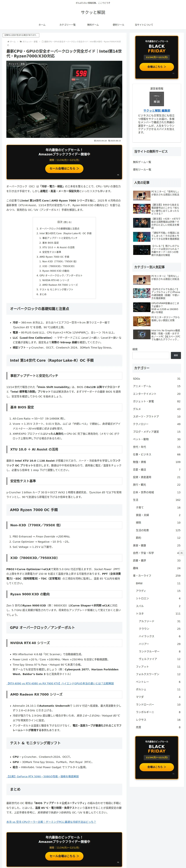186x868 pixels.
Task: Open the 勉強・資格 category
Action: [157, 462]
